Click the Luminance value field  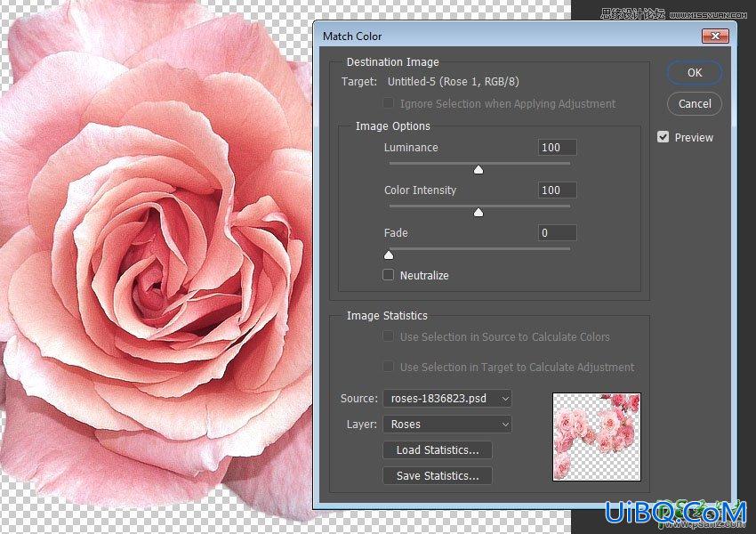point(557,148)
